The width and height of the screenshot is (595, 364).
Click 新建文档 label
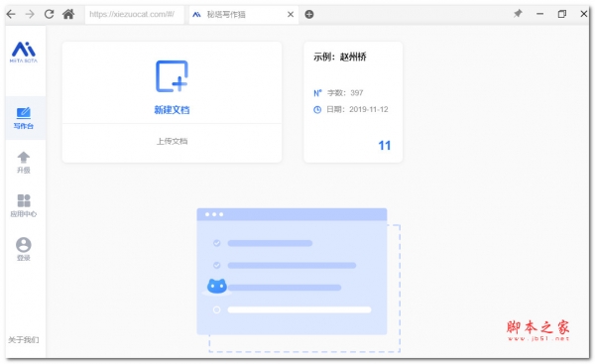point(172,110)
